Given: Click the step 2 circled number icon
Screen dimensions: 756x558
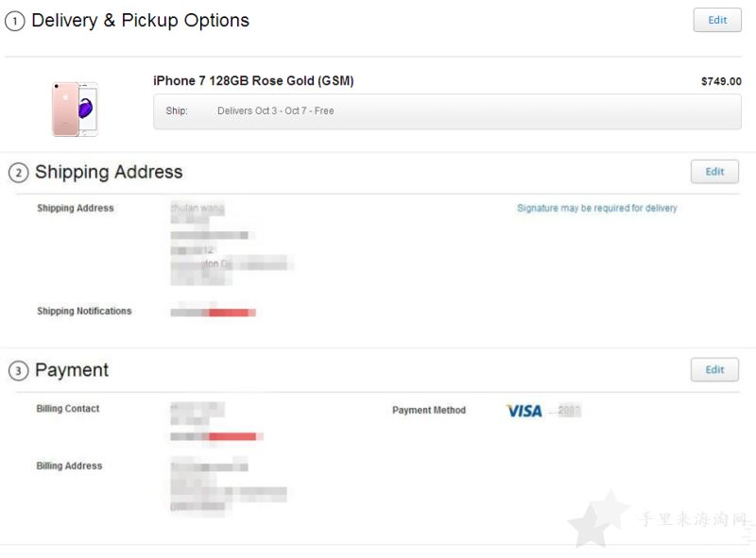Looking at the screenshot, I should pyautogui.click(x=18, y=173).
